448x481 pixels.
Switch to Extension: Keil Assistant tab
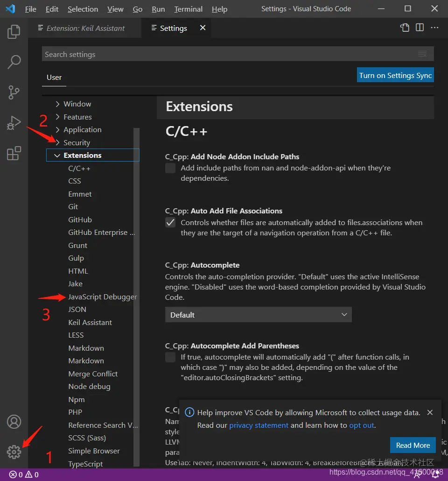[x=85, y=28]
